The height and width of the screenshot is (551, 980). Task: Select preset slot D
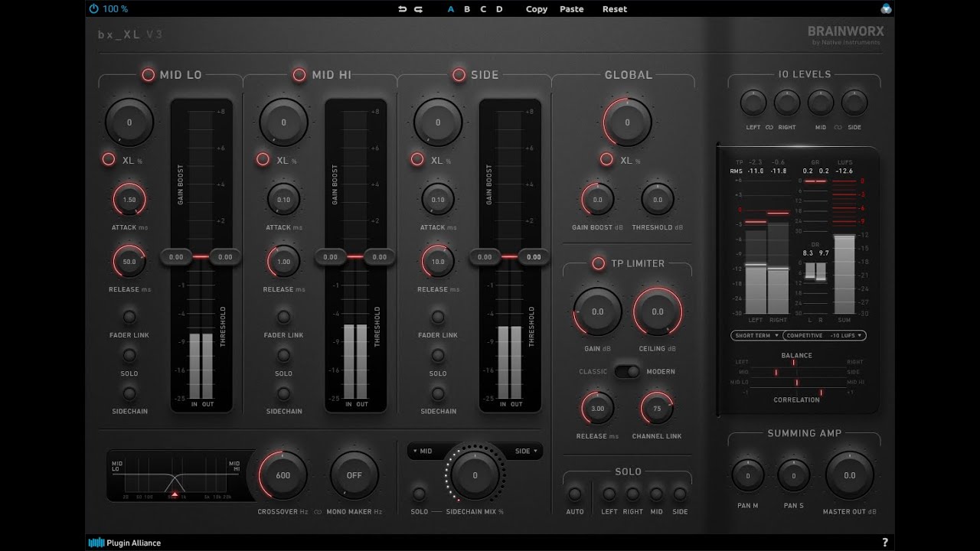pos(499,9)
